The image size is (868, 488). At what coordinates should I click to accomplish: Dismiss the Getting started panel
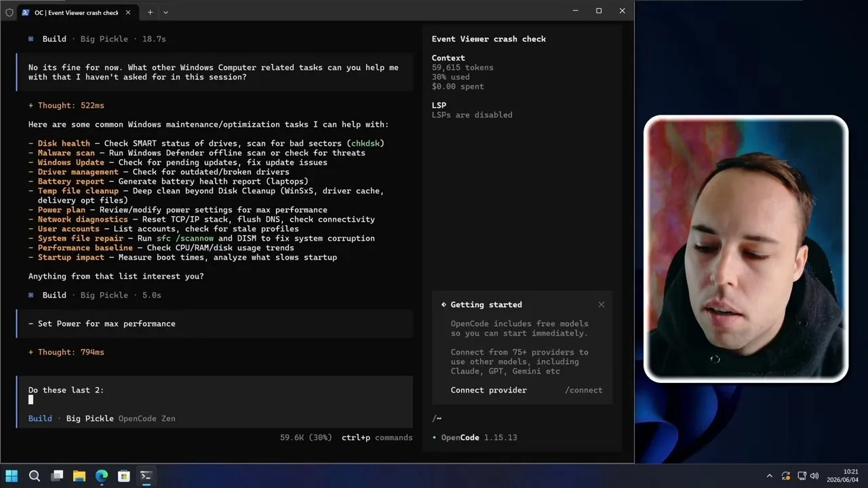coord(601,304)
